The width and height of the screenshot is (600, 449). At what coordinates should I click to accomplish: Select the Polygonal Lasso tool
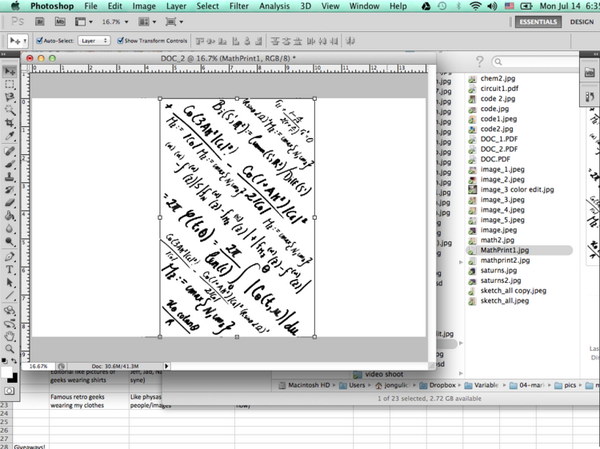click(x=10, y=97)
